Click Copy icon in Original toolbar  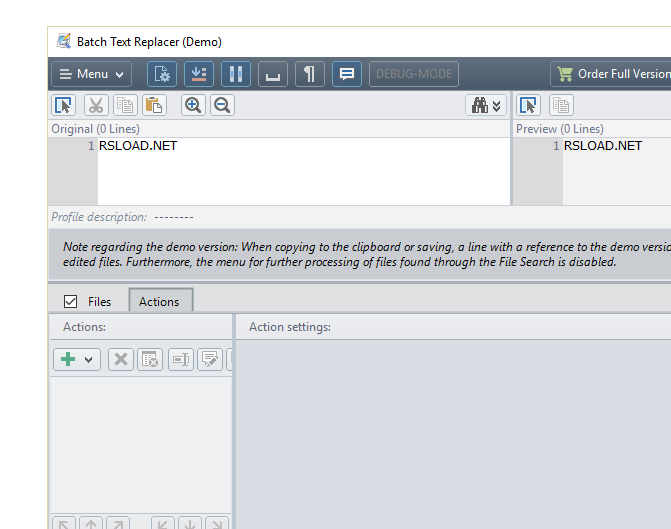(125, 105)
